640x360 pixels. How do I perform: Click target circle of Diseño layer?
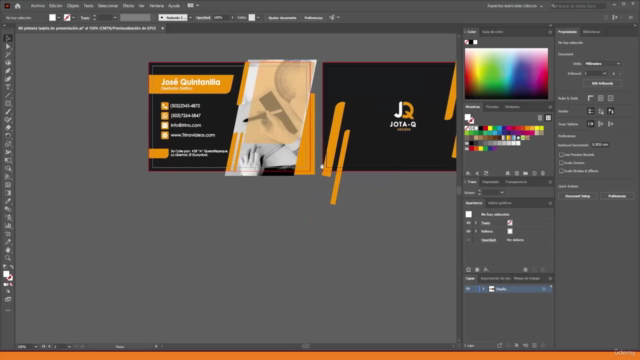[x=543, y=289]
